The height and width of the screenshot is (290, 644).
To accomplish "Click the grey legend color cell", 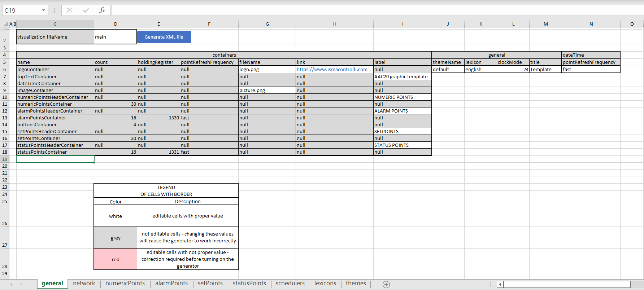I will (116, 238).
